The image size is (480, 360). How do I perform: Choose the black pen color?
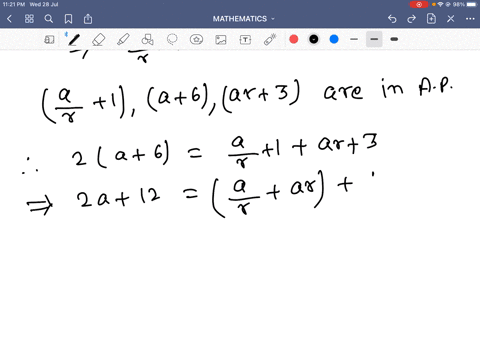tap(314, 39)
